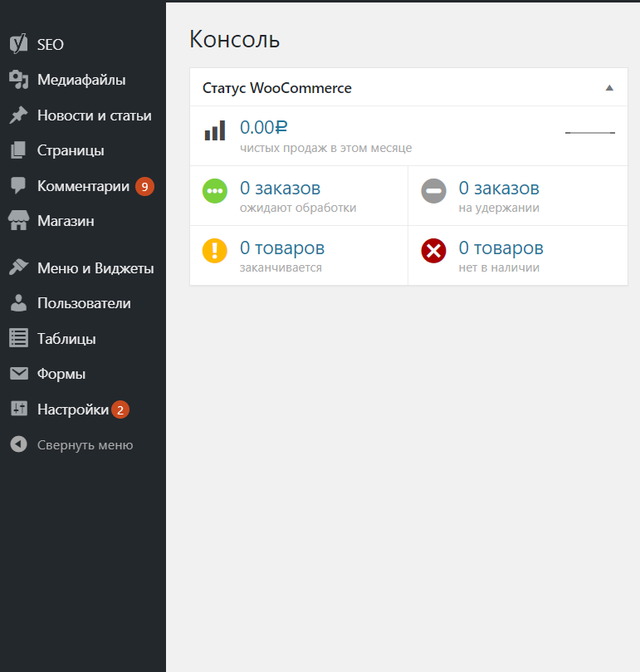The width and height of the screenshot is (640, 672).
Task: Open 0 заказов ожидают обработки link
Action: (299, 196)
